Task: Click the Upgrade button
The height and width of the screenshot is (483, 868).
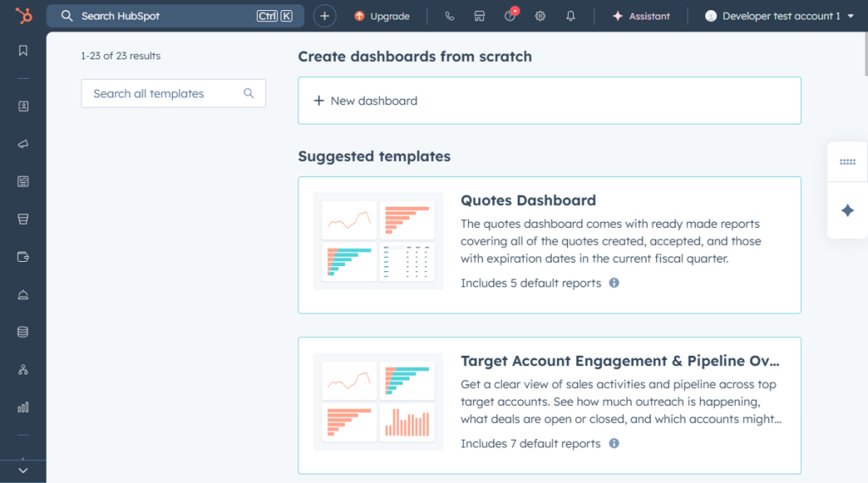Action: tap(382, 16)
